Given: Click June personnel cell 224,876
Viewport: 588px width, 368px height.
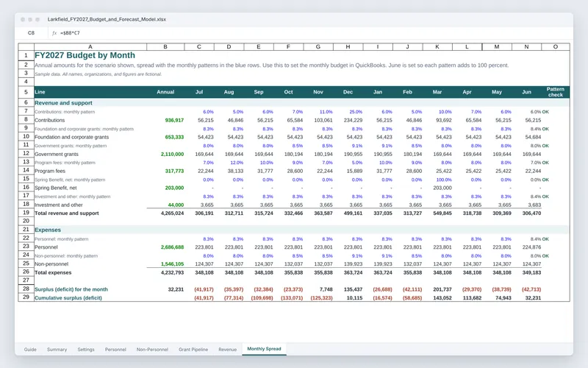Looking at the screenshot, I should [531, 247].
